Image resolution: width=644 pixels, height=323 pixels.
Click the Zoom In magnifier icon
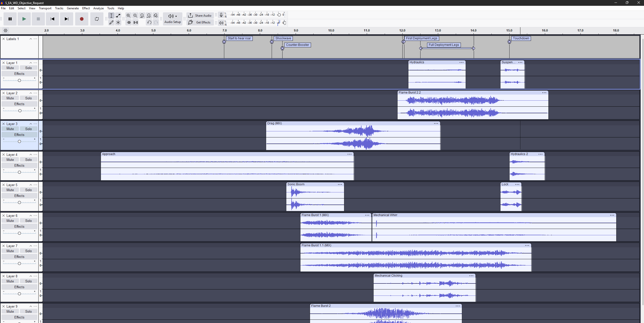[128, 16]
